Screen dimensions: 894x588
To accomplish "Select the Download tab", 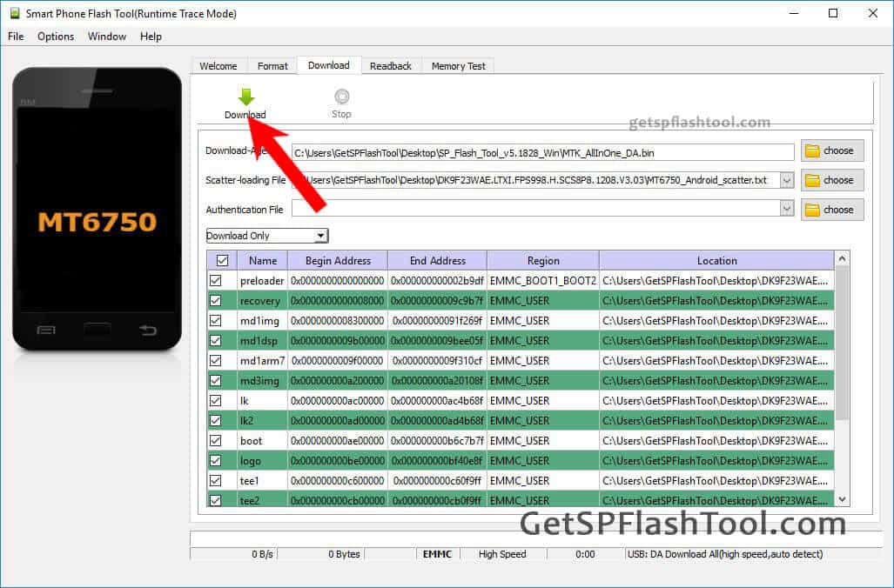I will click(329, 65).
